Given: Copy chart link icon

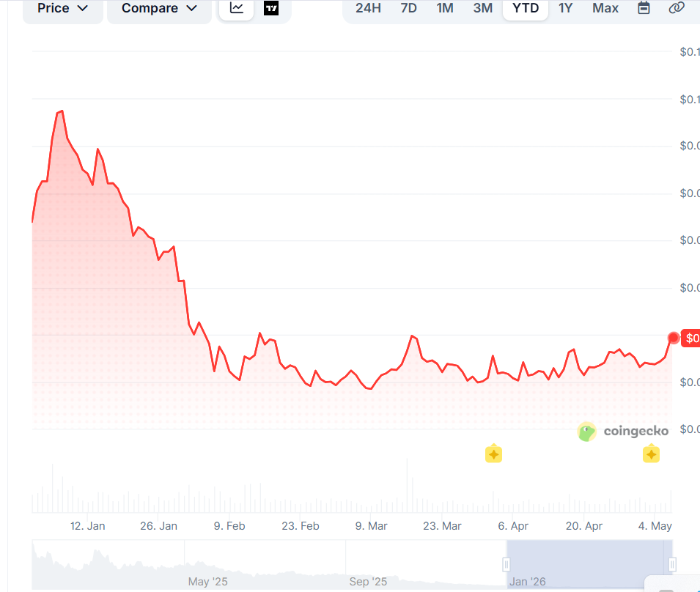Looking at the screenshot, I should [677, 8].
